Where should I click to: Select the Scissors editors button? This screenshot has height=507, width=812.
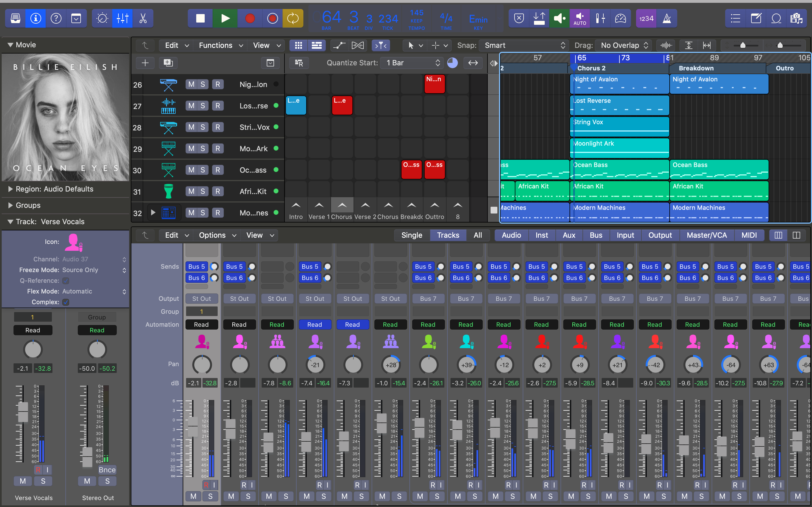click(143, 18)
